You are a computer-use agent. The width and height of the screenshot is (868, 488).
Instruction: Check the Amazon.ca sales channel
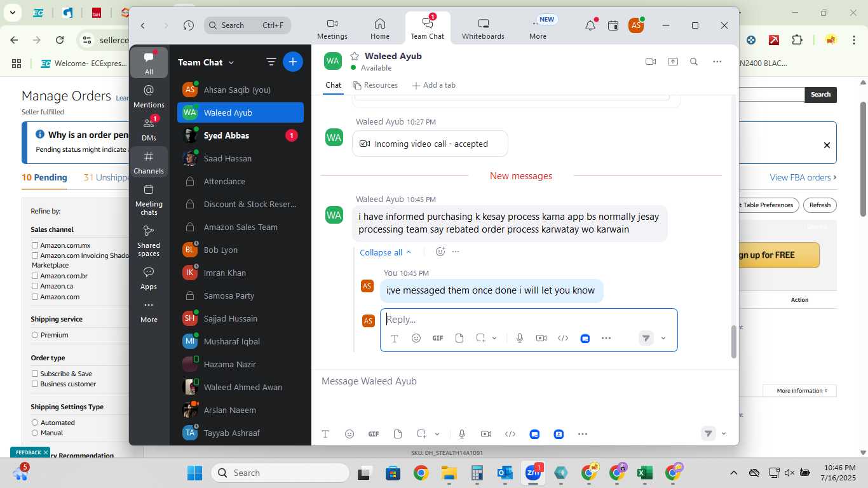[x=36, y=286]
